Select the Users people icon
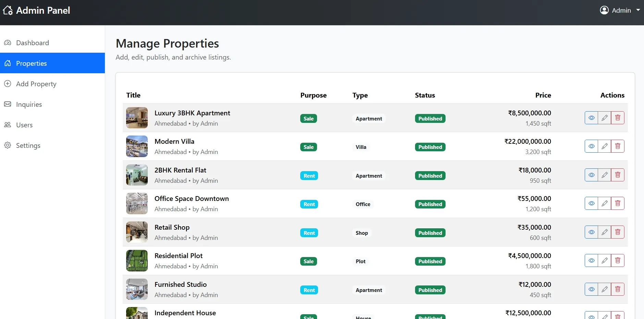Image resolution: width=644 pixels, height=319 pixels. [x=8, y=125]
